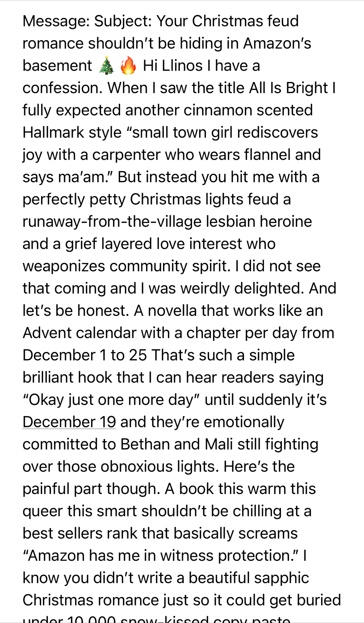Click the word "Amazon's" in the subject
This screenshot has width=364, height=623.
pyautogui.click(x=277, y=44)
